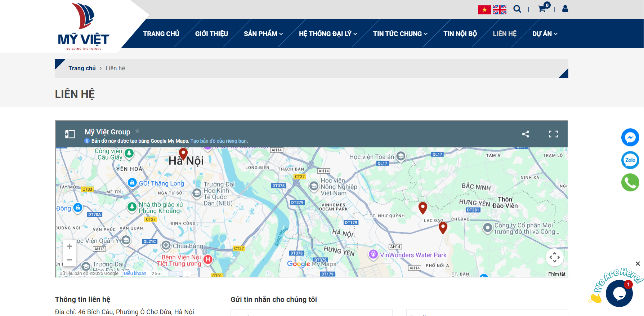This screenshot has height=316, width=644.
Task: Click 'Liên hệ' breadcrumb text
Action: pos(115,68)
